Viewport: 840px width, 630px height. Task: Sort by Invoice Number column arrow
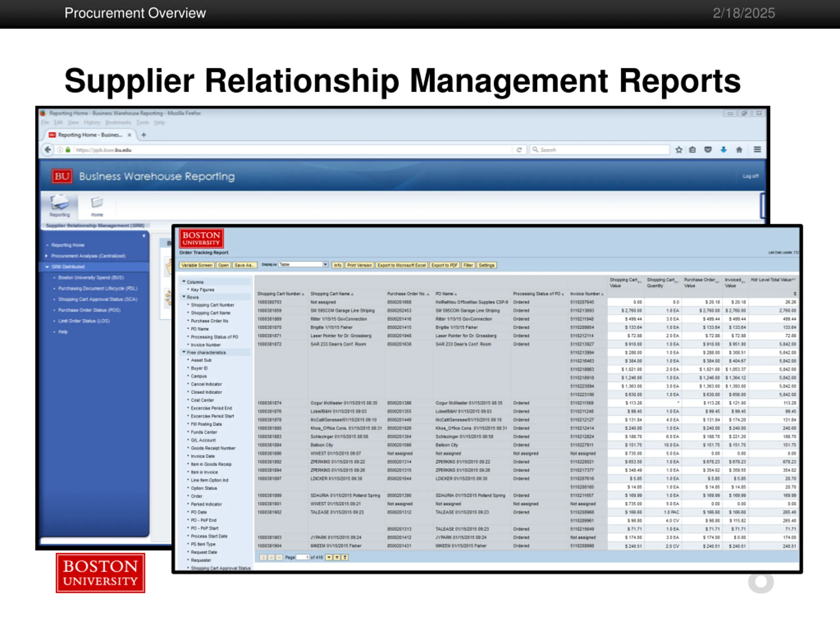(x=602, y=294)
